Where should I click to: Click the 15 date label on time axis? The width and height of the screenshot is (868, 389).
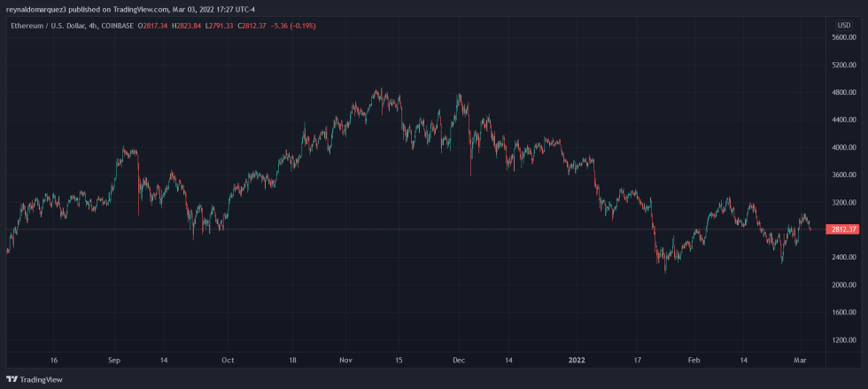[399, 360]
